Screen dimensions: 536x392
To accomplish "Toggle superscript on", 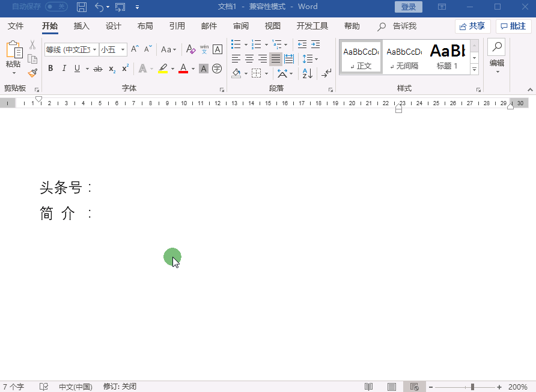I will click(x=124, y=68).
